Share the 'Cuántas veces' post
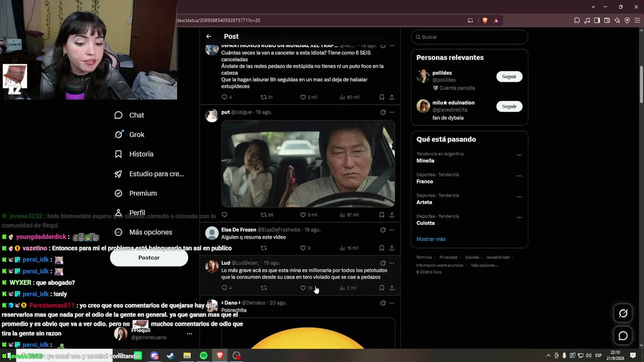 pyautogui.click(x=392, y=97)
